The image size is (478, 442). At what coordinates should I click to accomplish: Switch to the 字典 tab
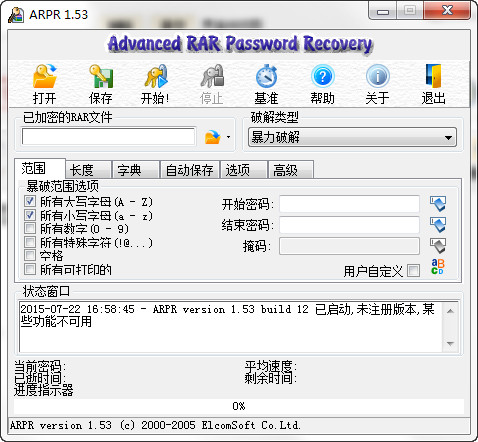(136, 170)
